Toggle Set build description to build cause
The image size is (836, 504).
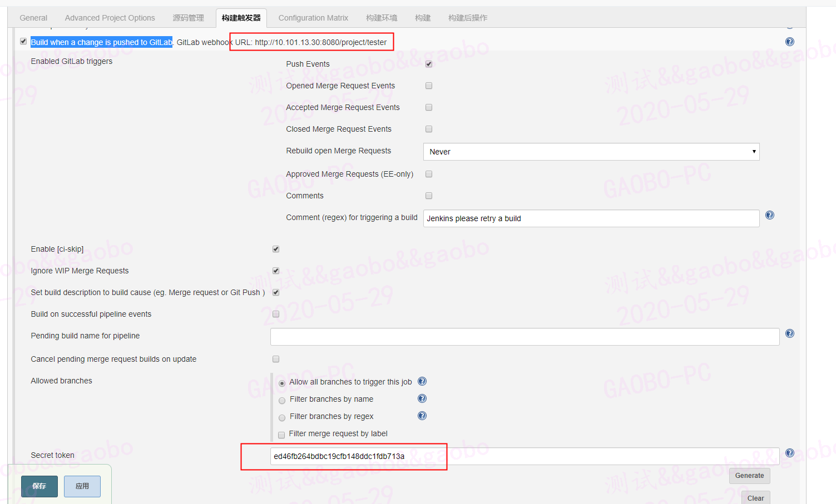coord(276,292)
